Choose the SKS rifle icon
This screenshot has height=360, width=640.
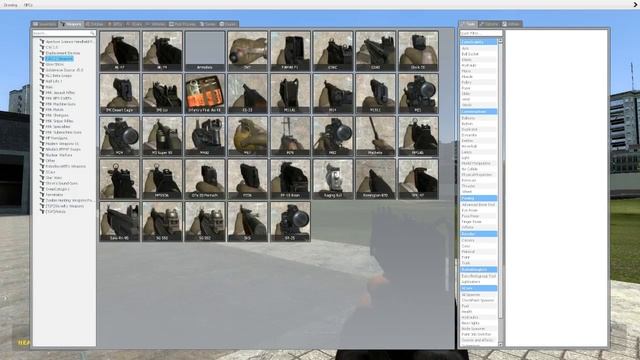point(247,221)
